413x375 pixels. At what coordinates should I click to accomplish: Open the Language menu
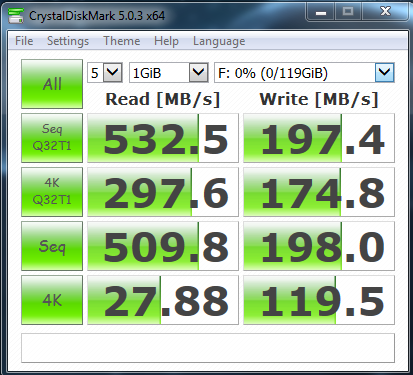(x=219, y=41)
